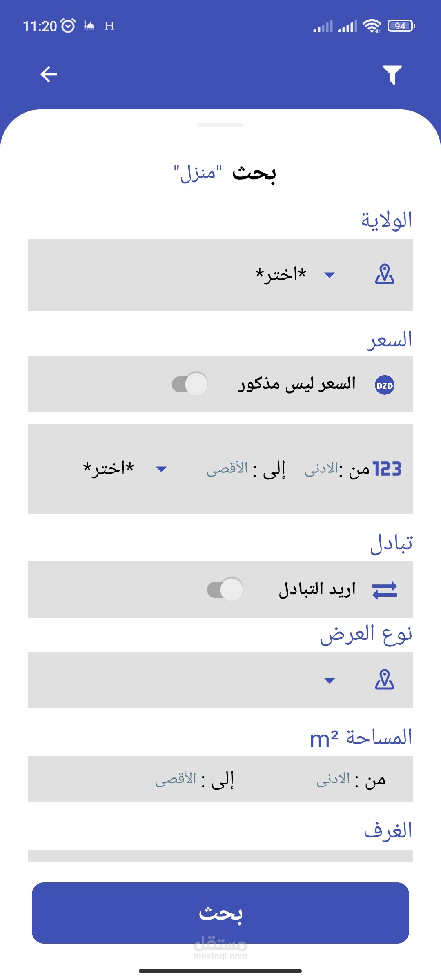Open the الولاية dropdown showing *اختر*

(x=294, y=274)
